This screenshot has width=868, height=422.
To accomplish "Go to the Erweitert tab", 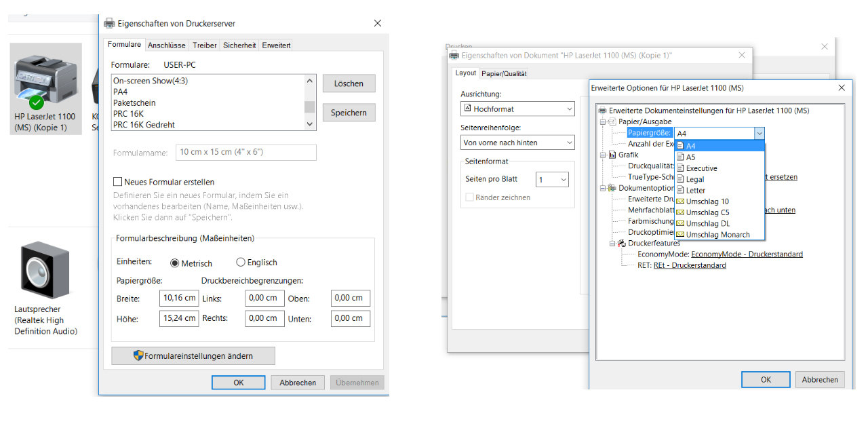I will 277,45.
